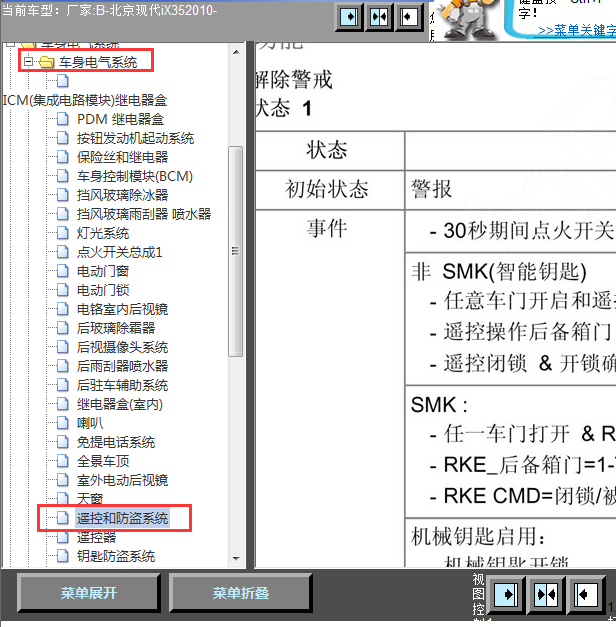Screen dimensions: 616x627
Task: Open 后雨刮器喷水器 entry
Action: [x=122, y=366]
